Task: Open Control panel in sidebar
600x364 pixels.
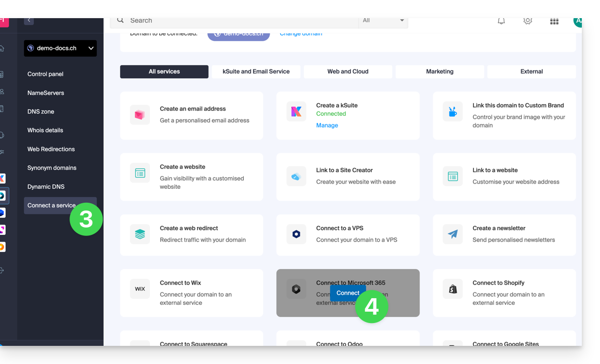Action: pos(45,74)
